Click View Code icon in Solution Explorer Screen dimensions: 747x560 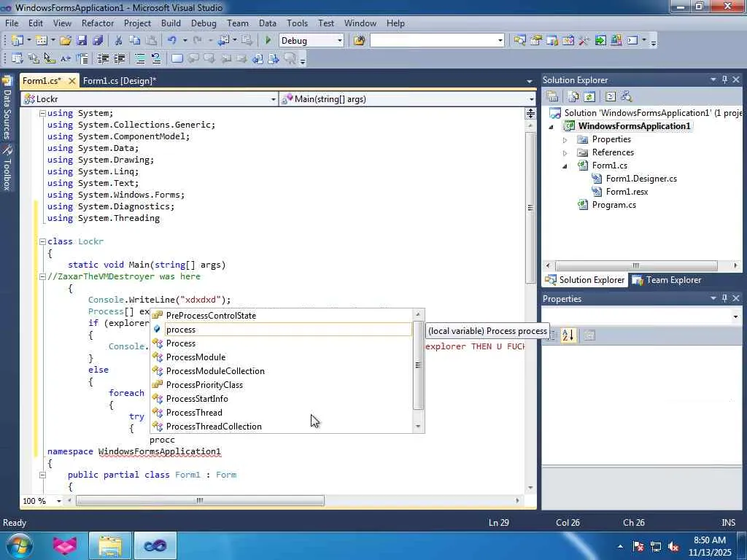611,97
